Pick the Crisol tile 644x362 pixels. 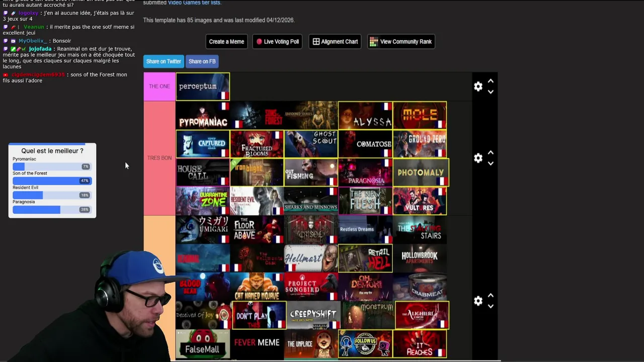[311, 230]
